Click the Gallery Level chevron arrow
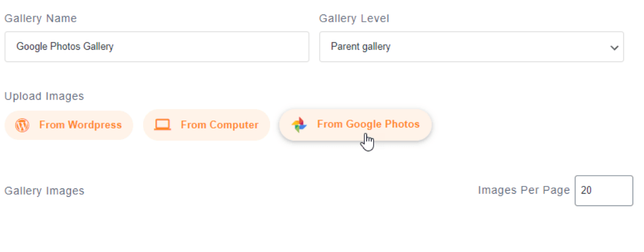The width and height of the screenshot is (644, 252). (x=614, y=48)
